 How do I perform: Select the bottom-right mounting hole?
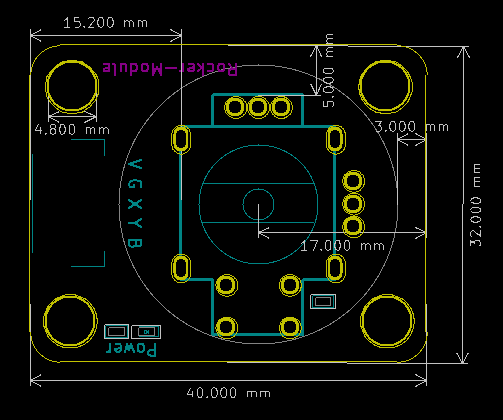tap(387, 321)
